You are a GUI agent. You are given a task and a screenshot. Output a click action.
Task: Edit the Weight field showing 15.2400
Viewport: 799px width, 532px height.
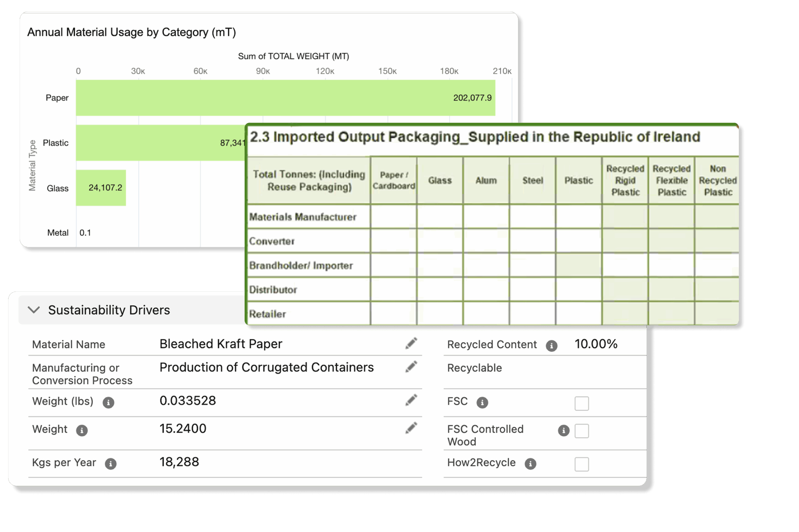[411, 428]
